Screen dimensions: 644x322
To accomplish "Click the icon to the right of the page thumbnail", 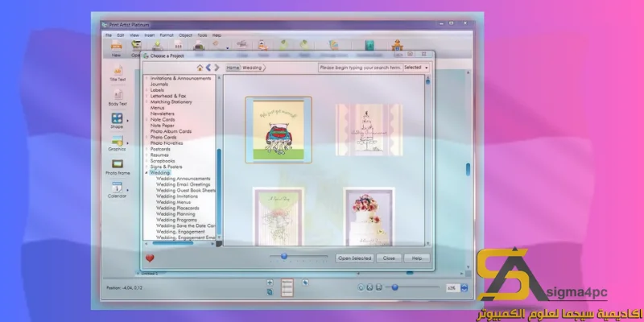I will point(305,283).
